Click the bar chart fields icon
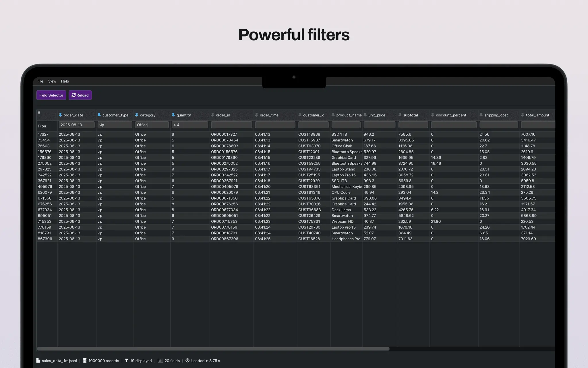The width and height of the screenshot is (588, 368). click(160, 361)
